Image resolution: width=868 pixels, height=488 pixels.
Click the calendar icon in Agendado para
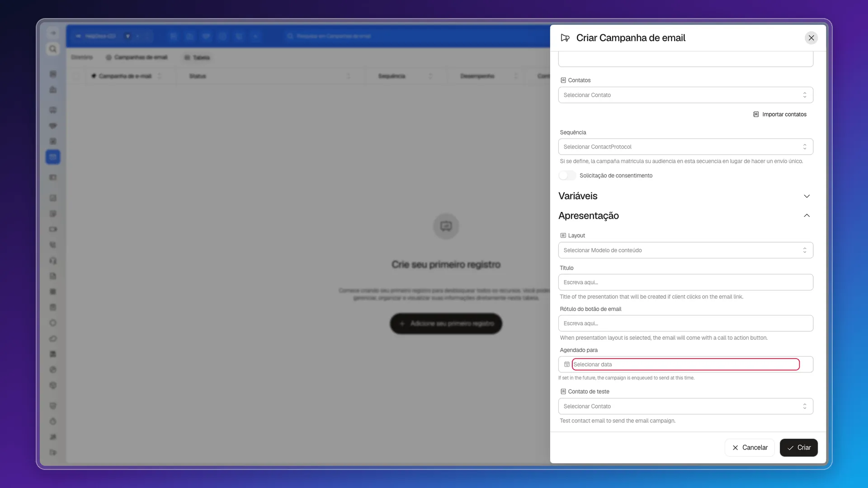[566, 365]
